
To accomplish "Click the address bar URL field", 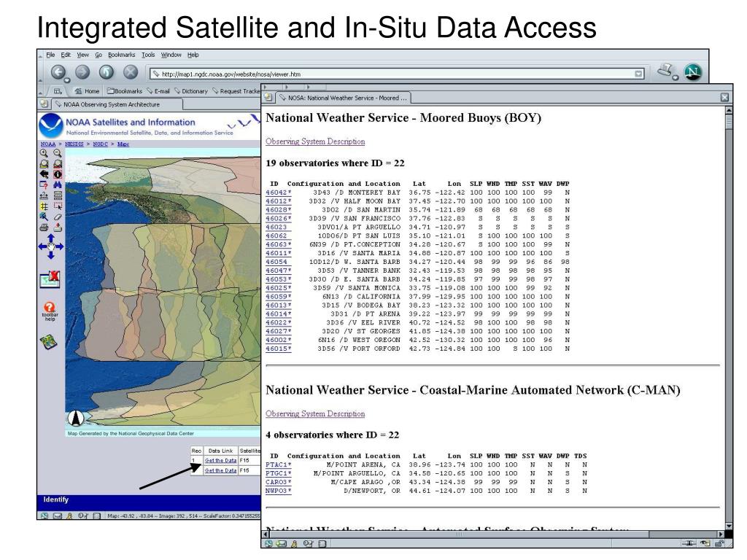I will pos(398,74).
